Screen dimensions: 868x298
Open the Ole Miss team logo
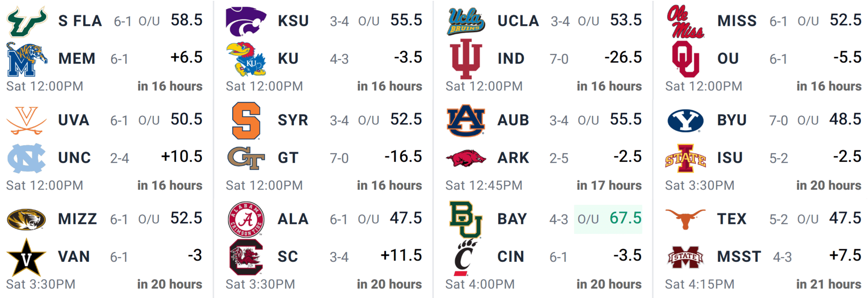(685, 21)
